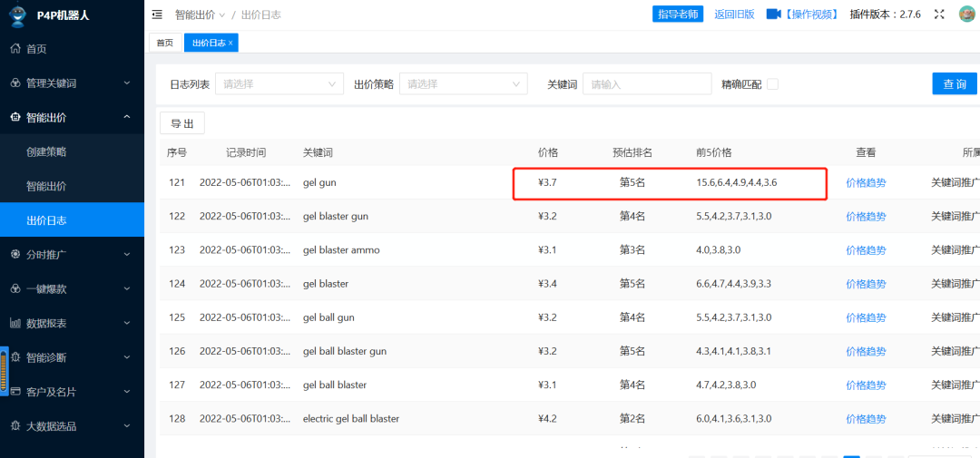Click the 预估排名 column header

click(632, 151)
